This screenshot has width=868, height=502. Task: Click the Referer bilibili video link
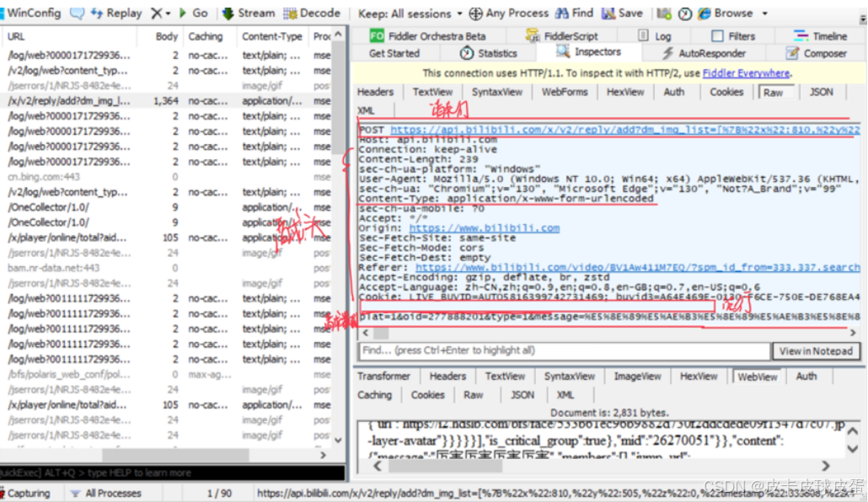(637, 267)
